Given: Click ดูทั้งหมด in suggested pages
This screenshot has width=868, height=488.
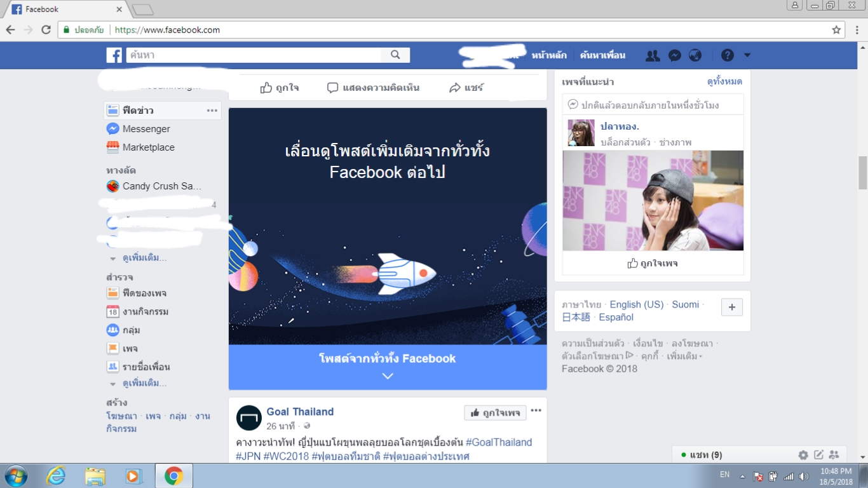Looking at the screenshot, I should 724,82.
